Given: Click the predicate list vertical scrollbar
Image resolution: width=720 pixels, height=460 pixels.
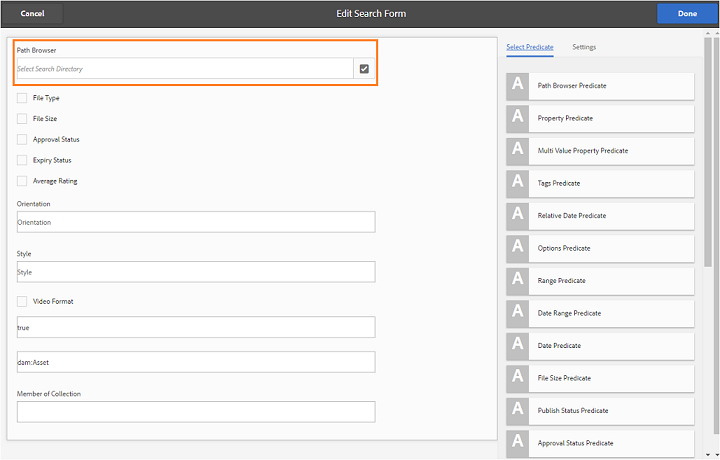Looking at the screenshot, I should coord(708,150).
